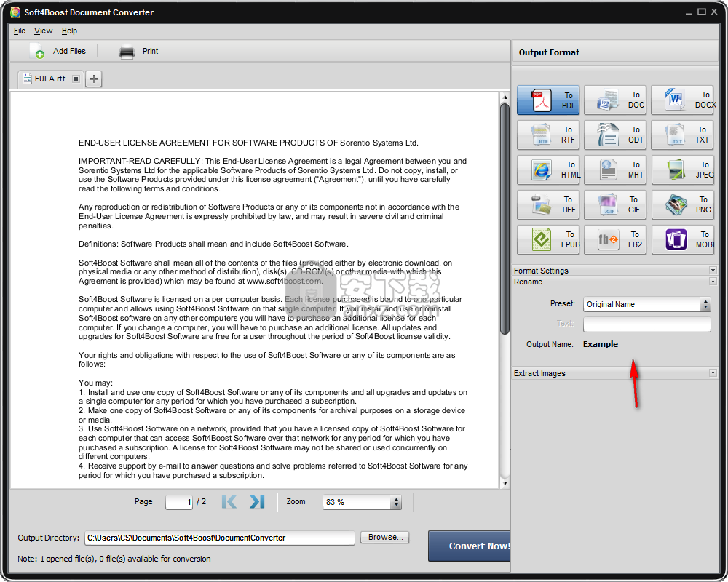This screenshot has height=582, width=728.
Task: Select the To PNG output format
Action: point(683,204)
